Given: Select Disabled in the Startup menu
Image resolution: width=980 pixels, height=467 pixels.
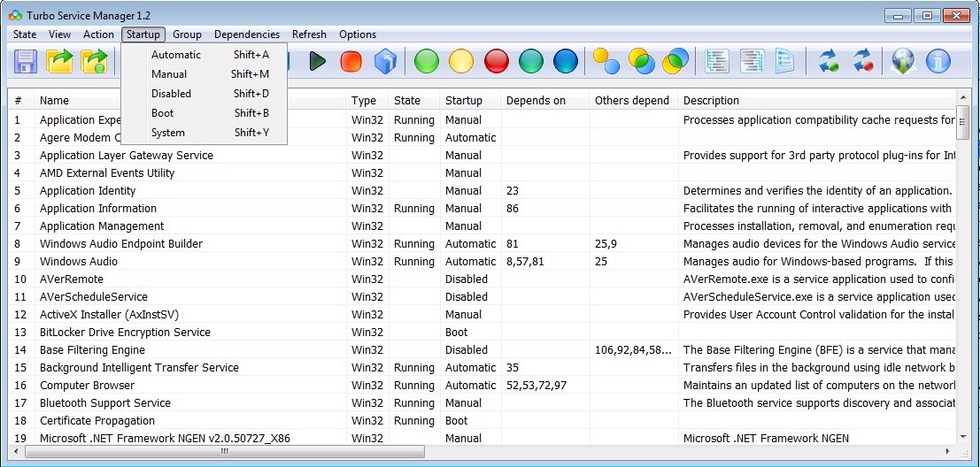Looking at the screenshot, I should 171,94.
